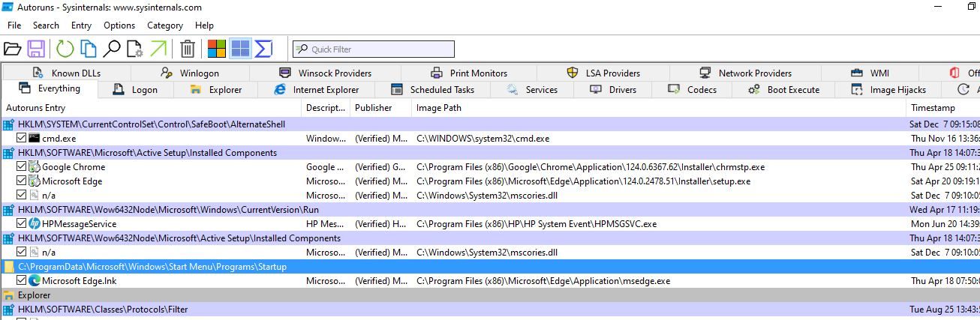The height and width of the screenshot is (320, 980).
Task: Uncheck the Google Chrome entry checkbox
Action: [x=21, y=166]
